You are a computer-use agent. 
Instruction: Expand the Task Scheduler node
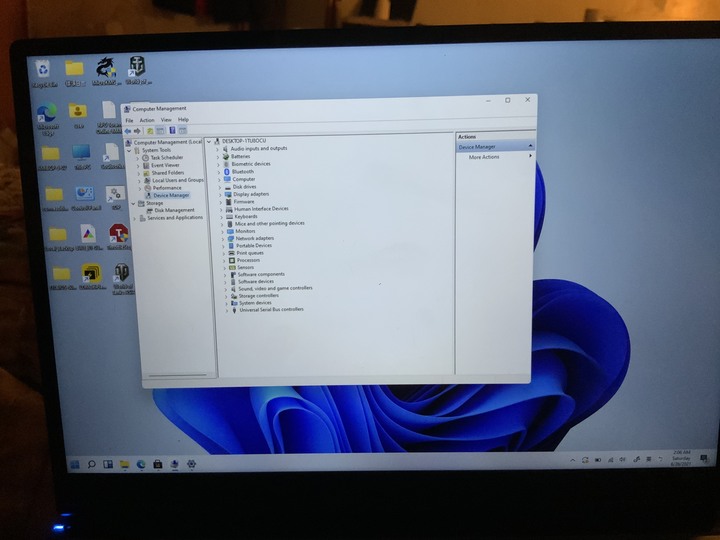coord(138,158)
